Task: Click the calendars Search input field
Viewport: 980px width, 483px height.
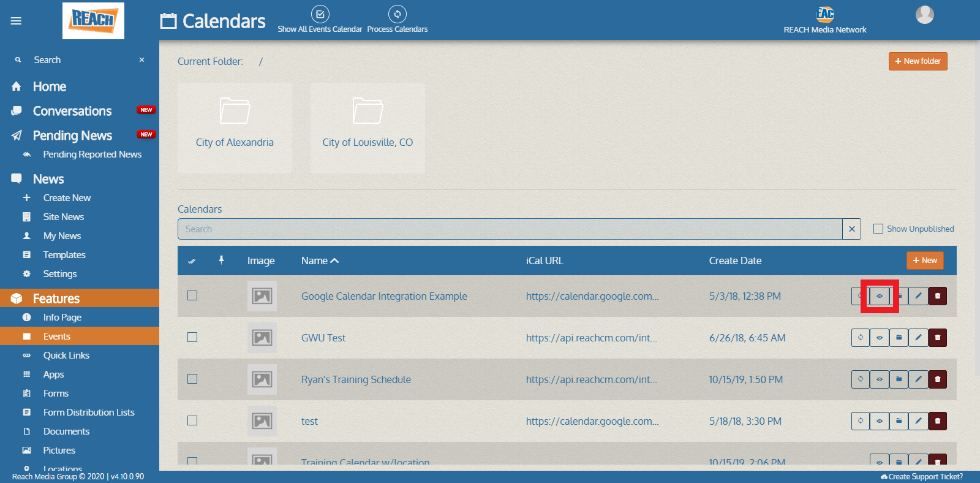Action: pyautogui.click(x=510, y=229)
